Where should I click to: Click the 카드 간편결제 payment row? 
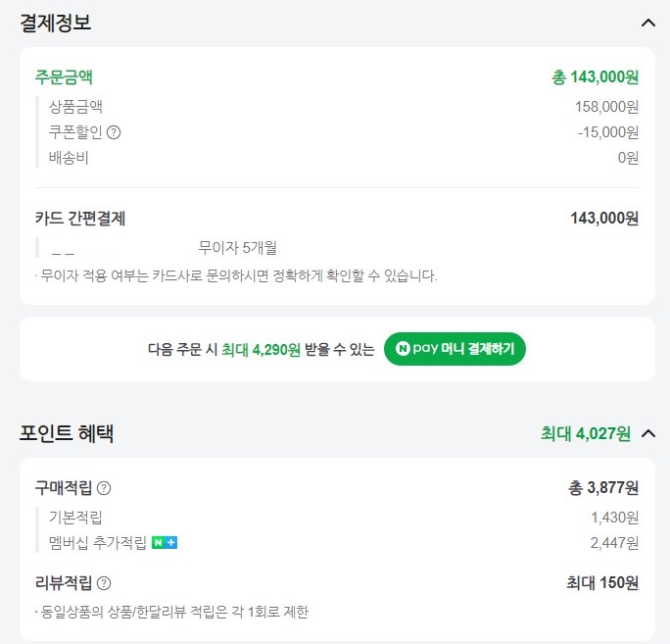pyautogui.click(x=337, y=219)
